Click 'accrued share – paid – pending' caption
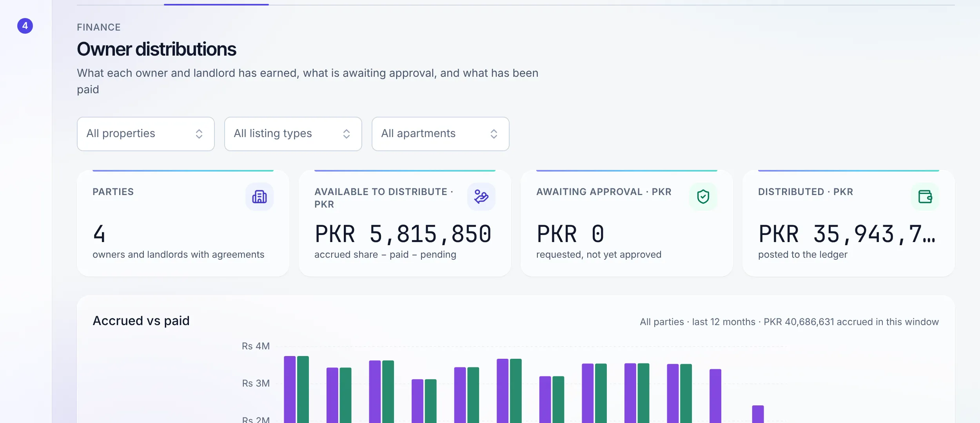This screenshot has width=980, height=423. [x=385, y=255]
